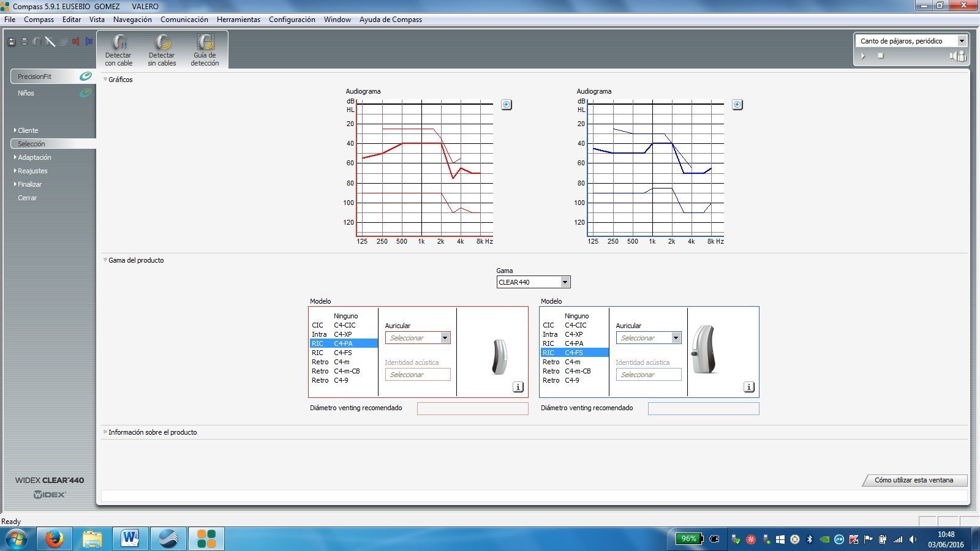Image resolution: width=980 pixels, height=551 pixels.
Task: Click the printer icon in toolbar
Action: tap(24, 42)
